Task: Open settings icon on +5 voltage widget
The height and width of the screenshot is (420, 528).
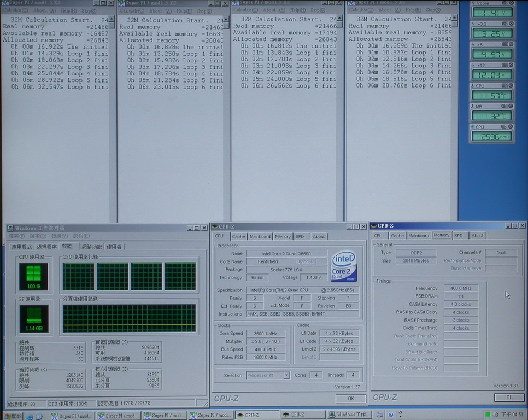Action: point(505,44)
